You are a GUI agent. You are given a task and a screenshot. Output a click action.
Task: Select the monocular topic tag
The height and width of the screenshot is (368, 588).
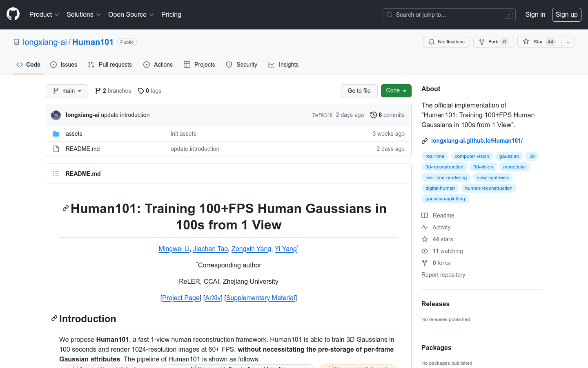[514, 167]
